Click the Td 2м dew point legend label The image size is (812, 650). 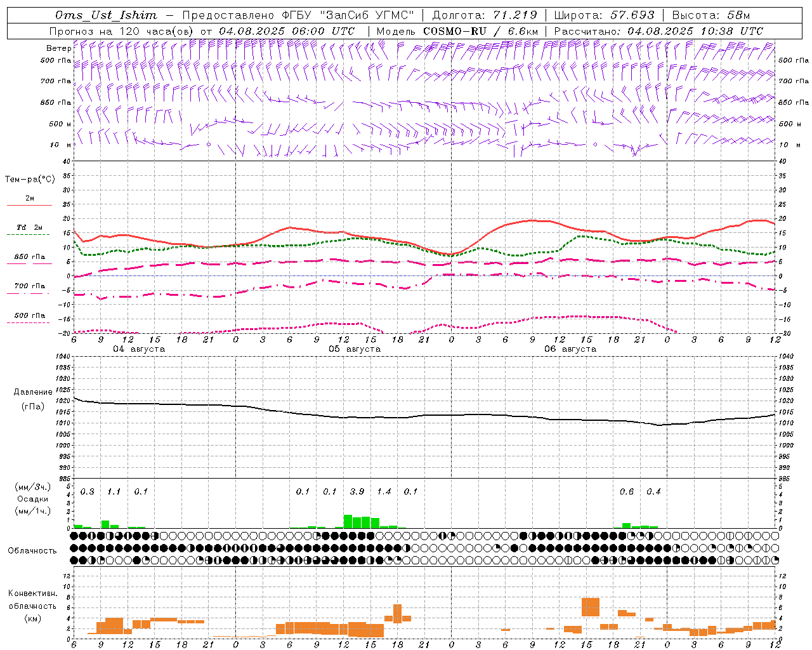point(30,227)
